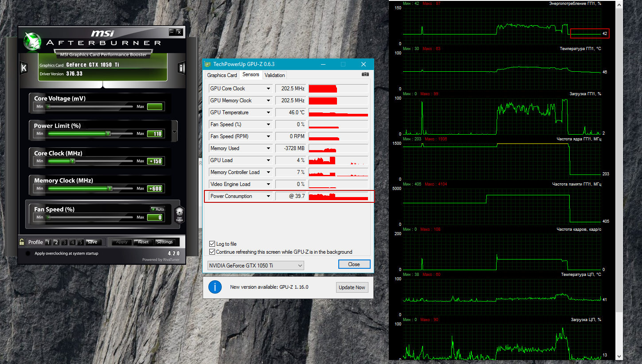642x364 pixels.
Task: Click the GPU Core Clock value 202.5 MHz
Action: click(290, 89)
